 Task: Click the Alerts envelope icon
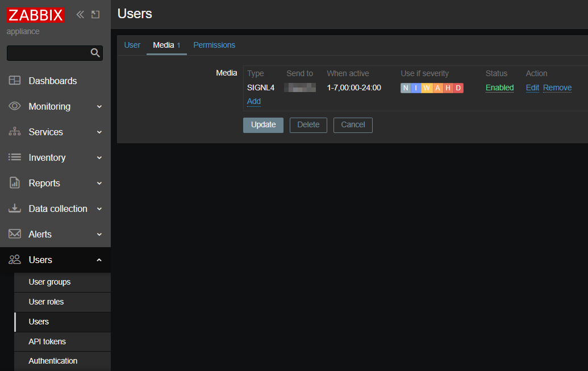(x=15, y=234)
